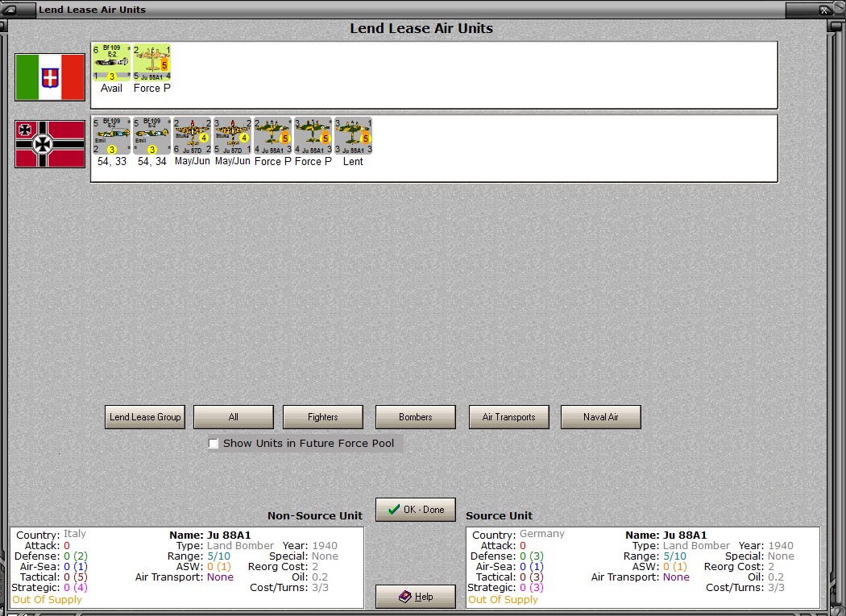This screenshot has height=616, width=846.
Task: Click 'Year: 1940' in Source panel
Action: 766,546
